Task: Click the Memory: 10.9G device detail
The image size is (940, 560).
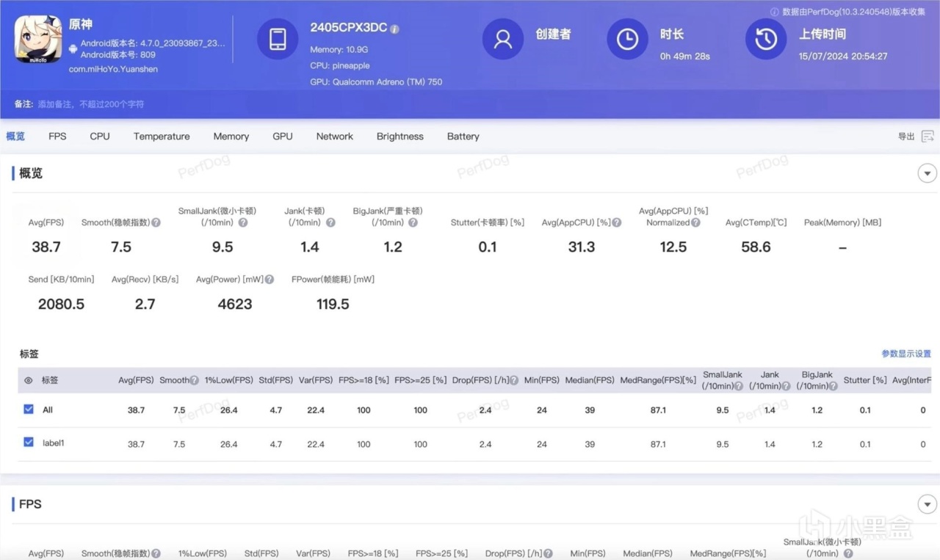Action: [338, 50]
